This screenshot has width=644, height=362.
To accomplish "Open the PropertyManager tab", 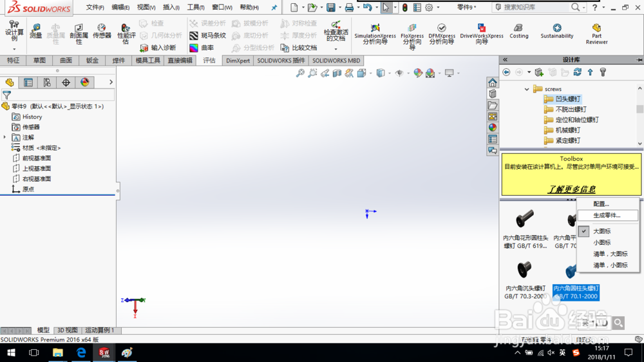I will click(x=28, y=82).
